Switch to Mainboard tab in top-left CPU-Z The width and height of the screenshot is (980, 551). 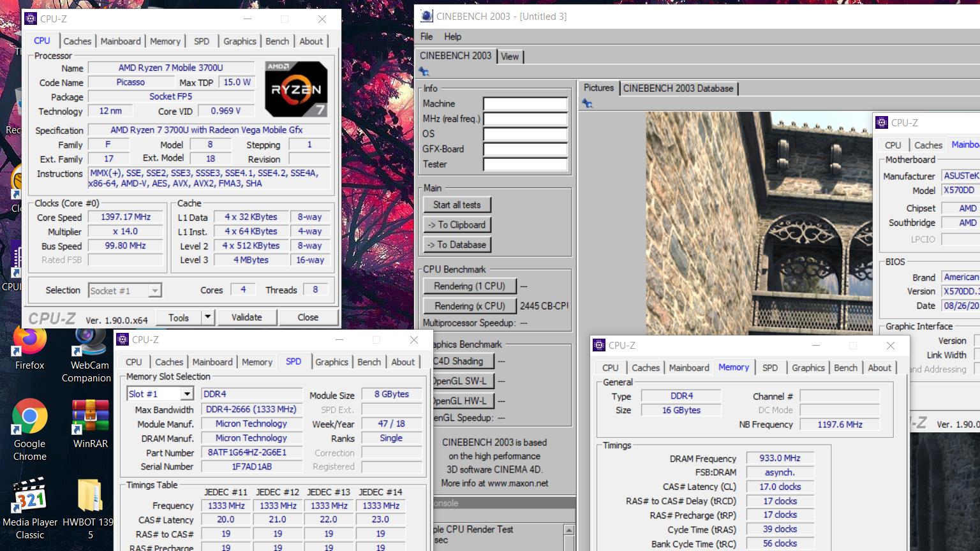point(121,41)
